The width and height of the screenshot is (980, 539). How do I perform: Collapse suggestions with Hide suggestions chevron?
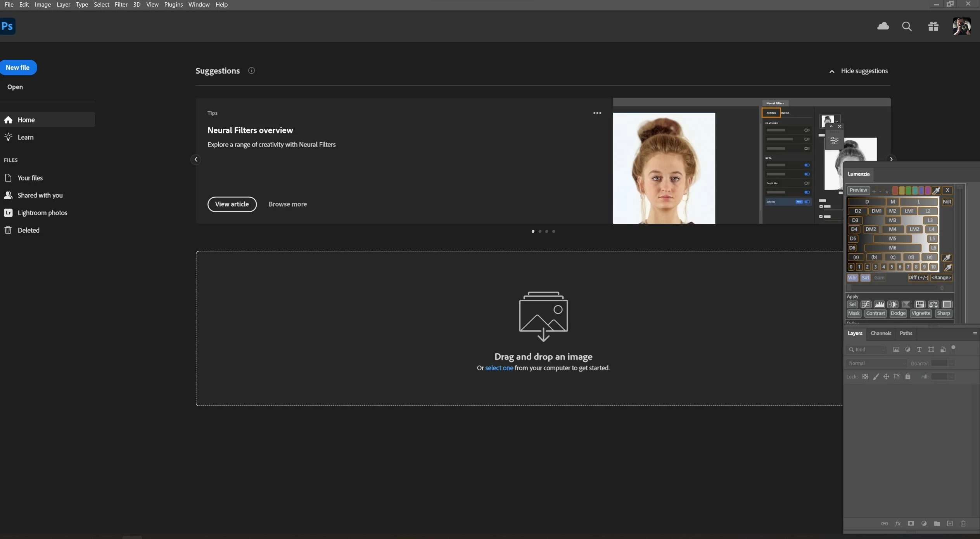pos(831,71)
